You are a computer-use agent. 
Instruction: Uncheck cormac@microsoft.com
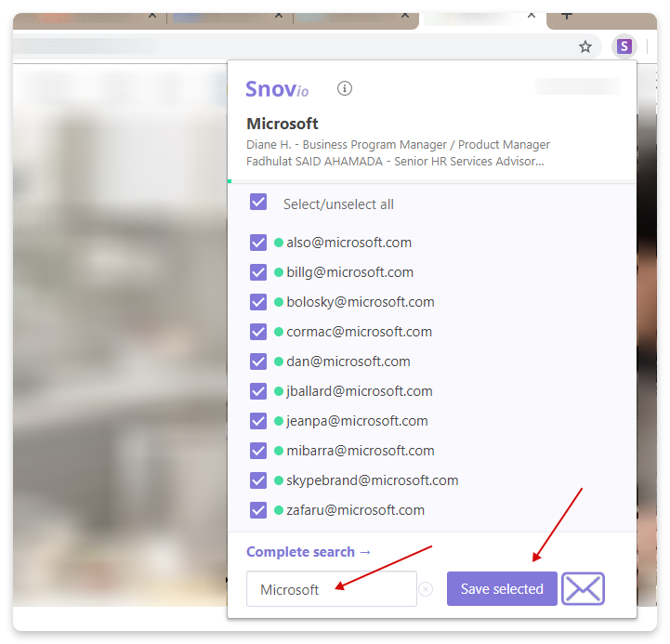point(258,332)
